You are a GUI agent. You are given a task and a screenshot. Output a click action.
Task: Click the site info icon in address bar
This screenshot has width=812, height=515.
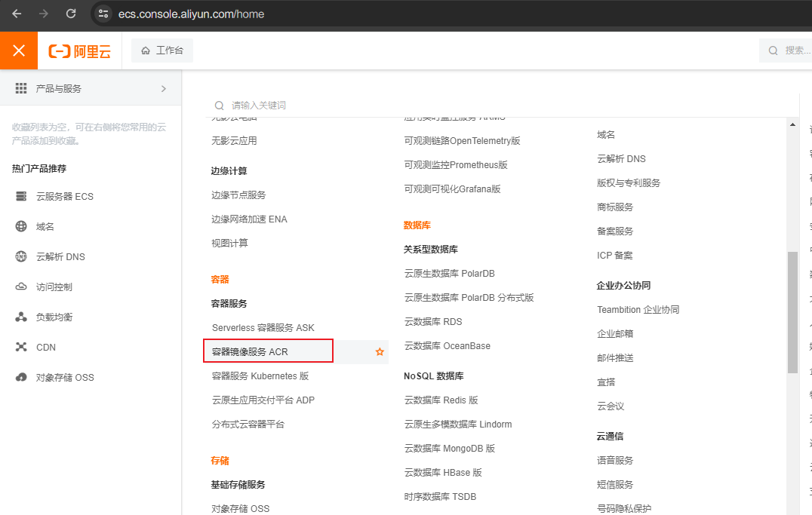pyautogui.click(x=103, y=14)
